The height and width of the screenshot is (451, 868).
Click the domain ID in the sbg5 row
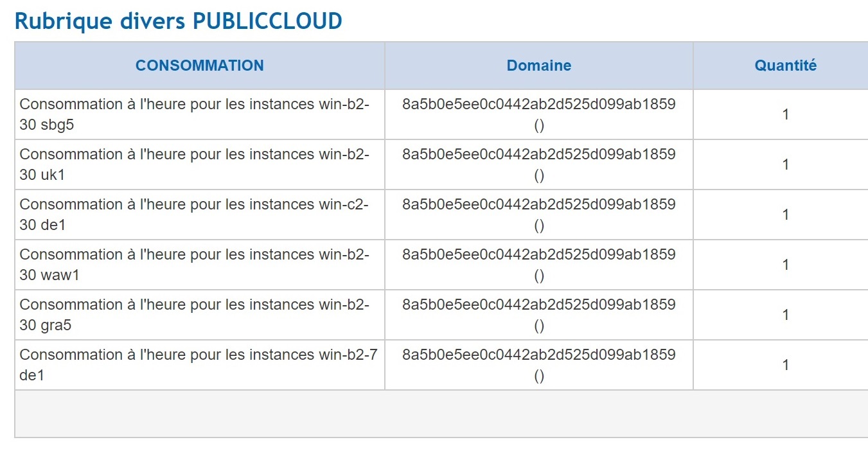538,105
